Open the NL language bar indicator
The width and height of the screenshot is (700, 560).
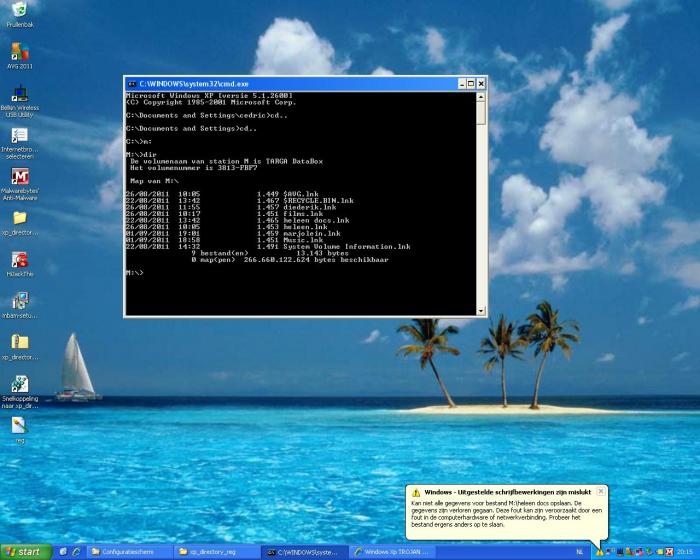579,552
